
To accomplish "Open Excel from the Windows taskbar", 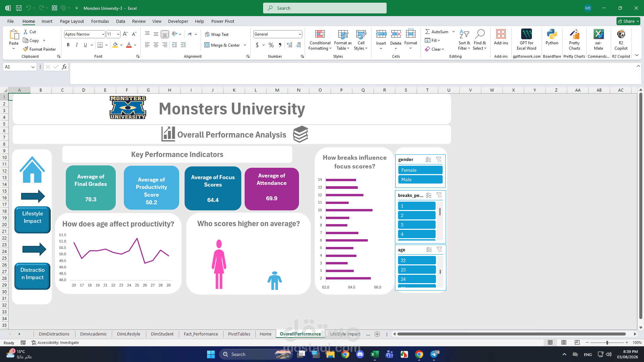I will [375, 354].
